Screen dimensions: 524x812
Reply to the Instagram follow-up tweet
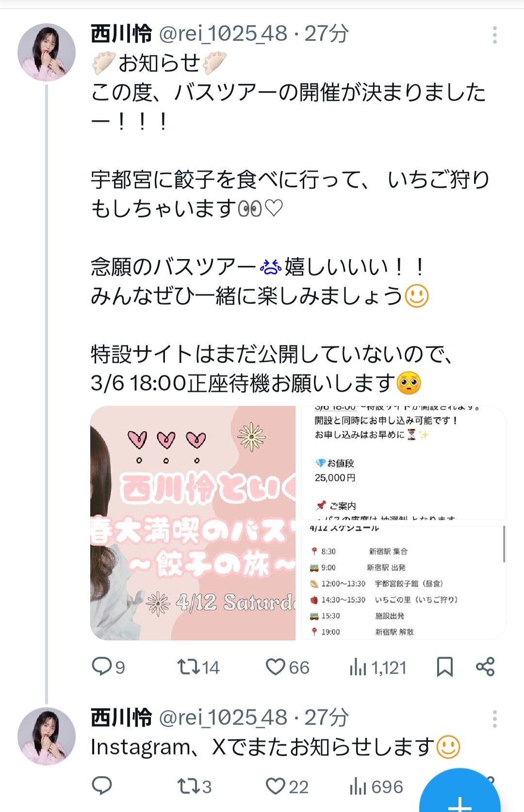pos(102,785)
